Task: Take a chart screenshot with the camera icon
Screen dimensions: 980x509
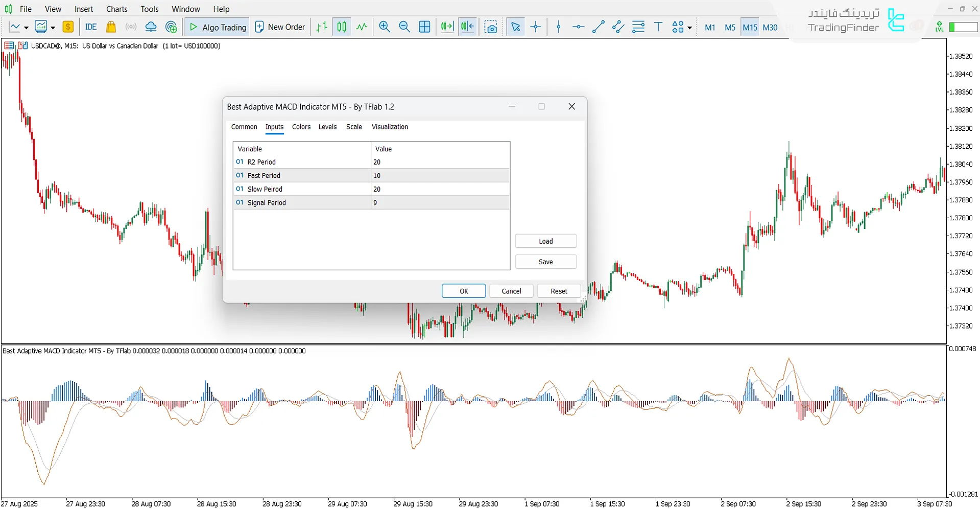Action: (x=491, y=27)
